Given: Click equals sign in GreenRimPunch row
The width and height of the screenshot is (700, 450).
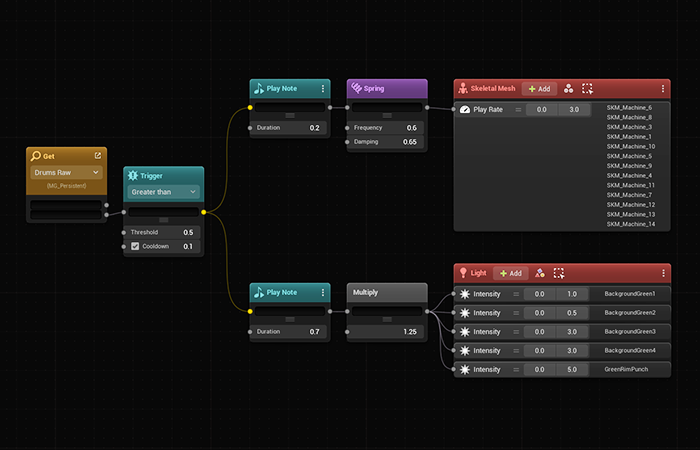Looking at the screenshot, I should coord(516,370).
